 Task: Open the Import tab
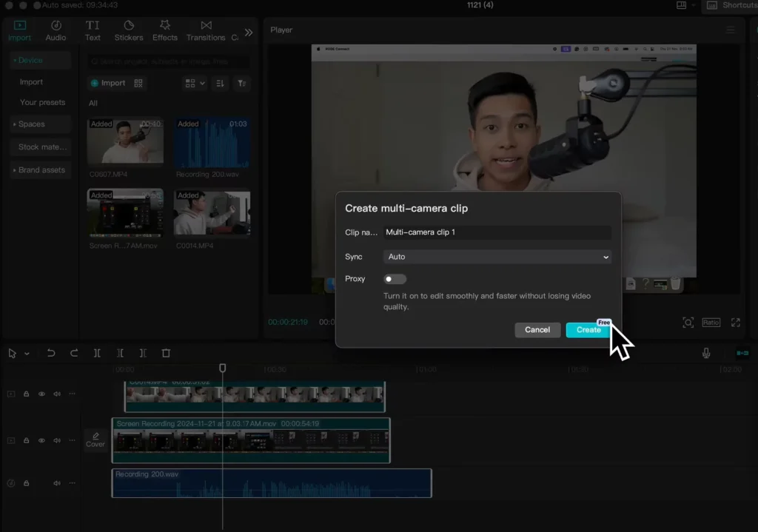click(19, 30)
